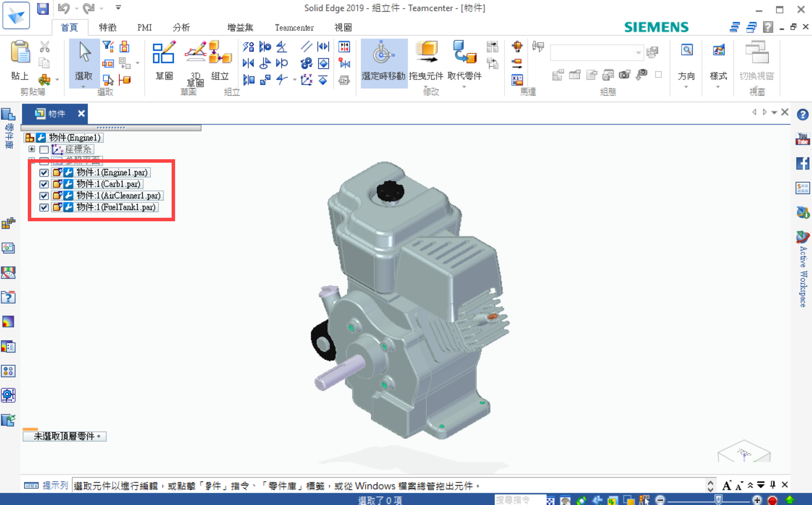Open the 方向 dropdown arrow
Viewport: 812px width, 505px height.
point(686,87)
